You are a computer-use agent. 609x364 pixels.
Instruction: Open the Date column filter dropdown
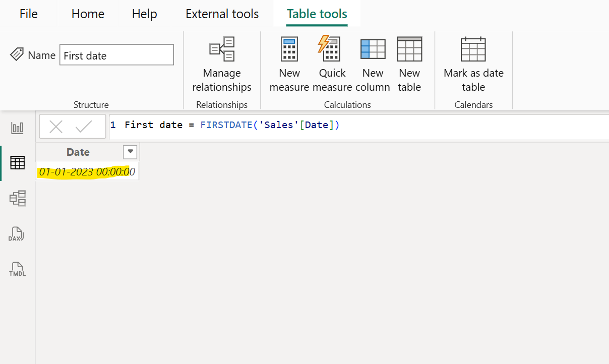coord(130,152)
